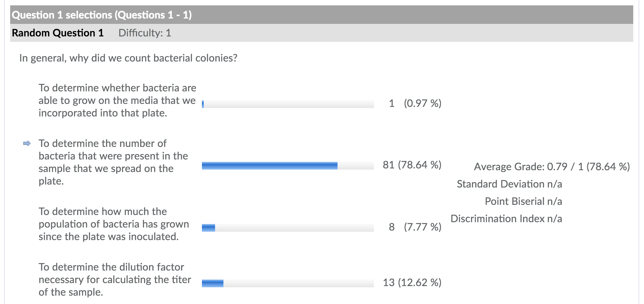Click the 'Standard Deviation n/a' statistic
The height and width of the screenshot is (304, 644).
coord(509,184)
